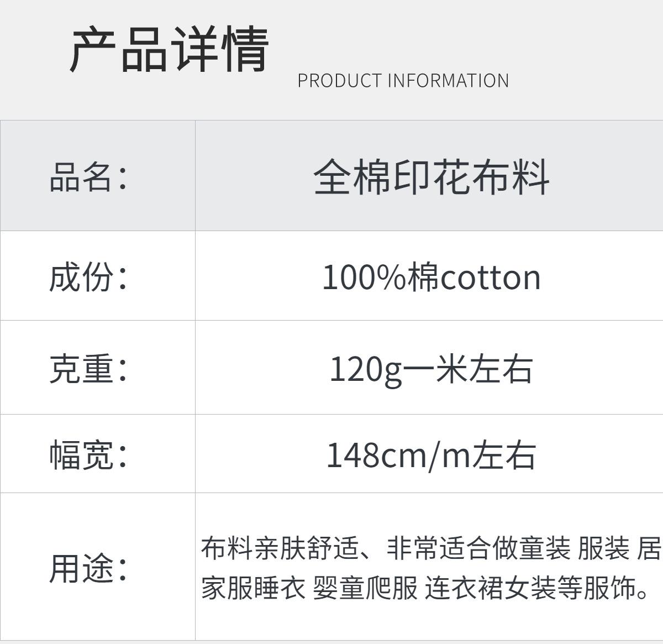
Task: Click 一米左右 in the weight row
Action: pyautogui.click(x=469, y=369)
